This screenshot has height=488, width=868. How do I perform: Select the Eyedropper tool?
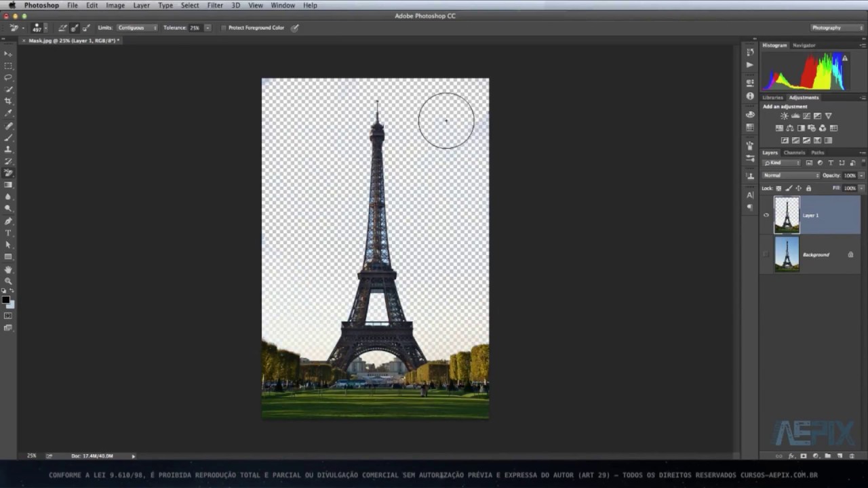[x=8, y=113]
